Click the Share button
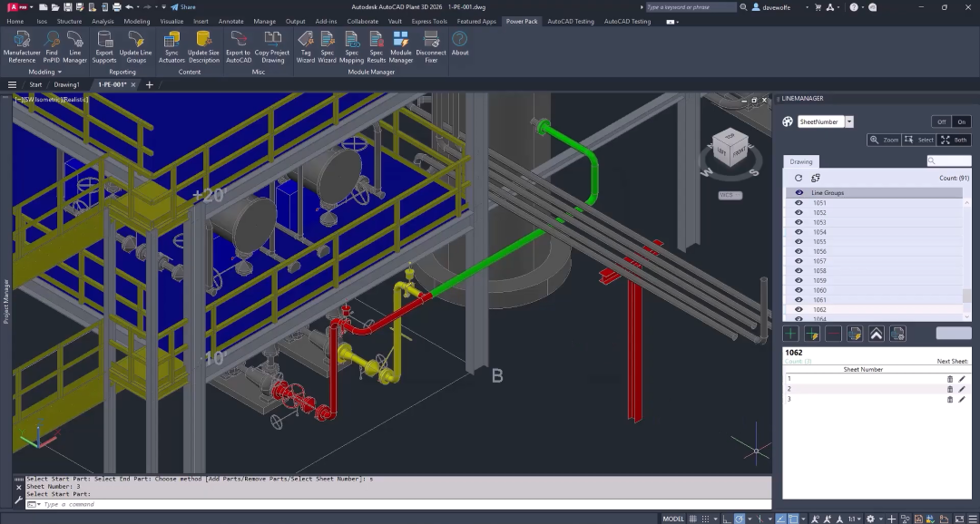 pos(183,7)
